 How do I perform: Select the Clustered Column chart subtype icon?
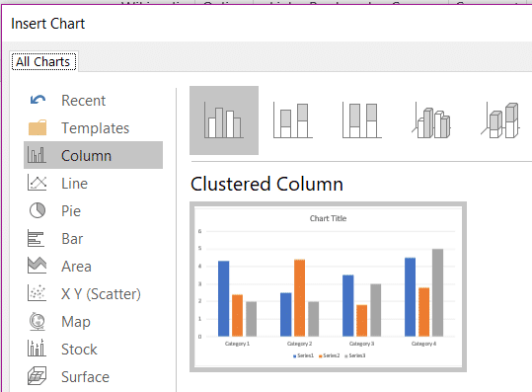224,120
